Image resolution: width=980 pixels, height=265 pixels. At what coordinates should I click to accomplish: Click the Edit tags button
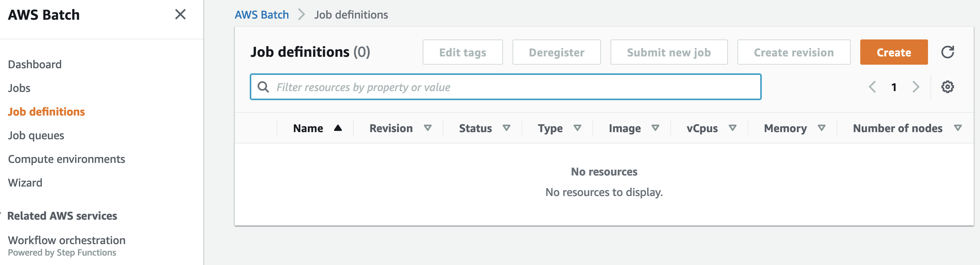(462, 52)
